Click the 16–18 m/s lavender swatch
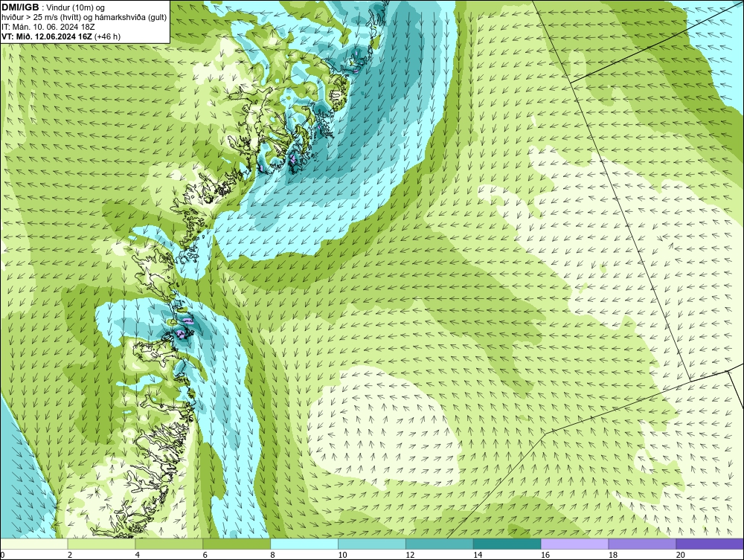744x560 pixels. point(574,544)
